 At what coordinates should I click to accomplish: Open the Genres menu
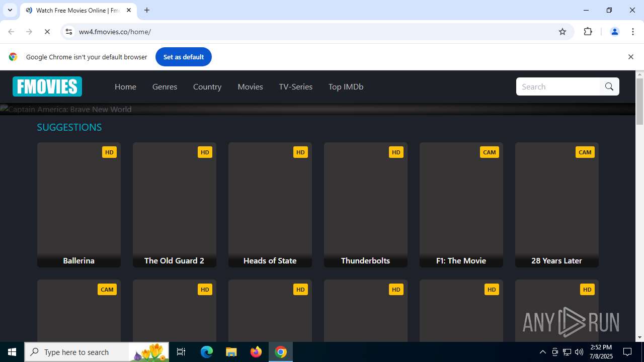point(165,86)
